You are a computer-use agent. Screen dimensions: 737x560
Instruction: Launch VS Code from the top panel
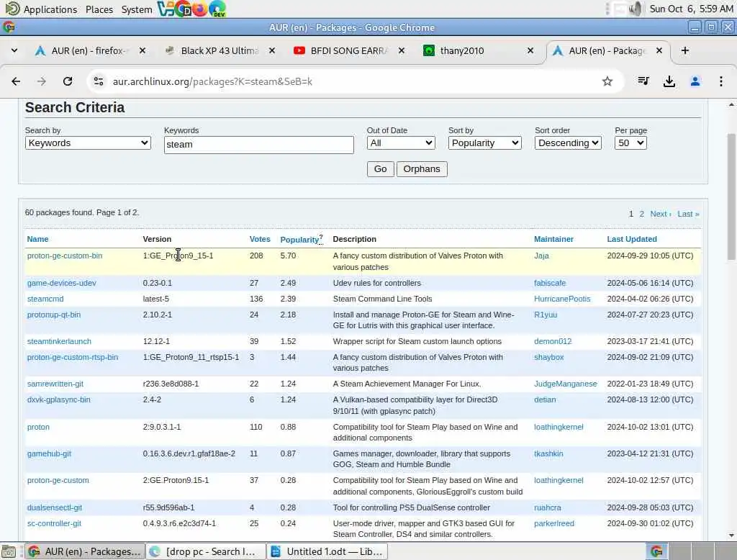click(166, 9)
